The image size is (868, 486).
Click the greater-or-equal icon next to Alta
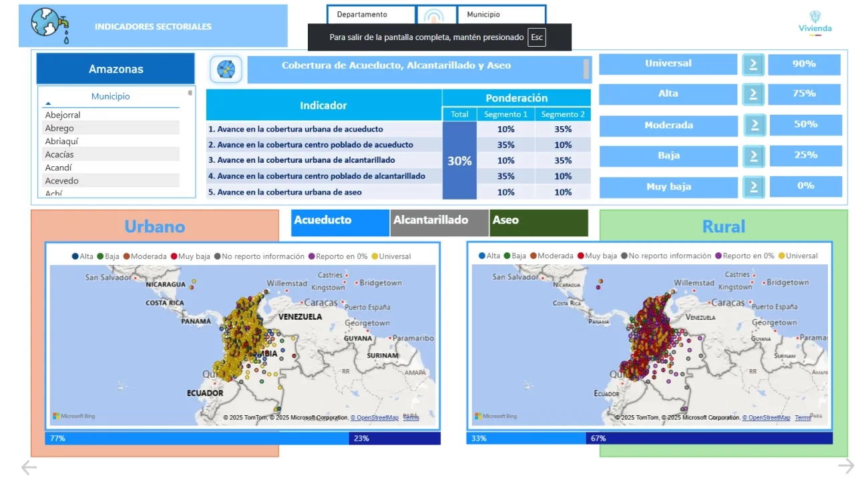pyautogui.click(x=753, y=94)
